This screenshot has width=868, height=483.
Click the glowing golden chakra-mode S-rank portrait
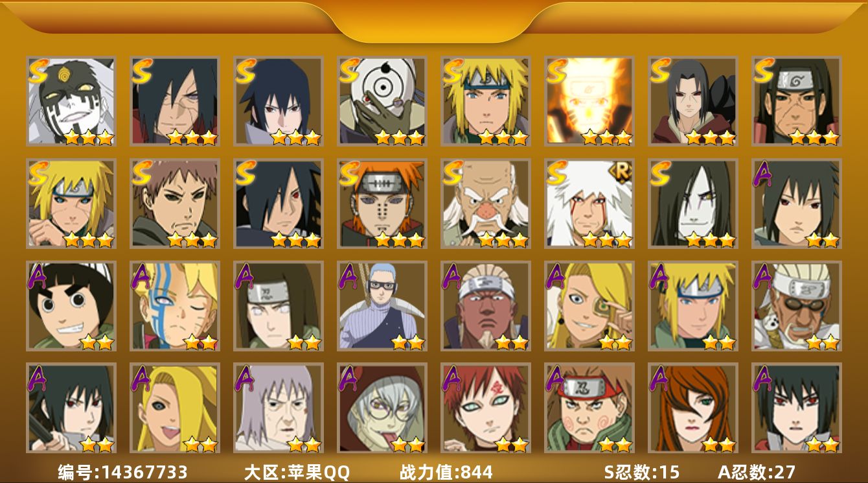pos(589,100)
